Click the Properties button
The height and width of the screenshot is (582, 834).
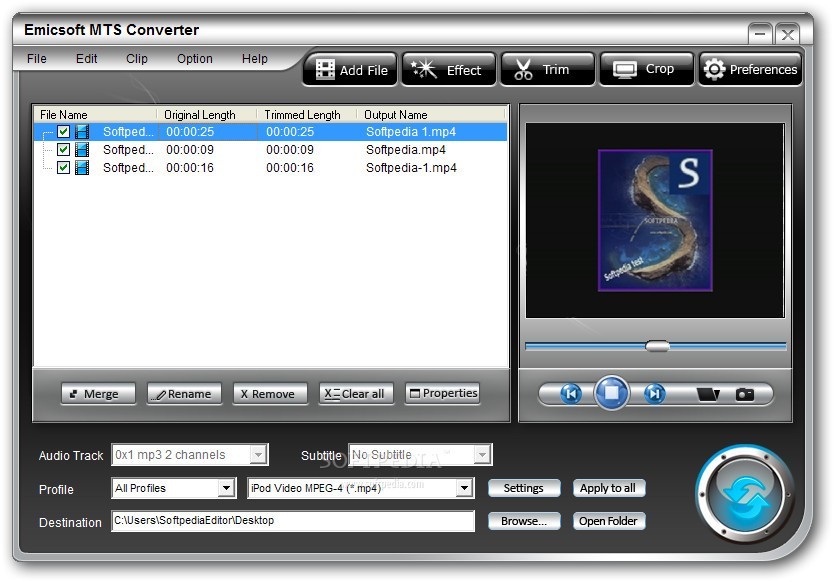point(443,394)
